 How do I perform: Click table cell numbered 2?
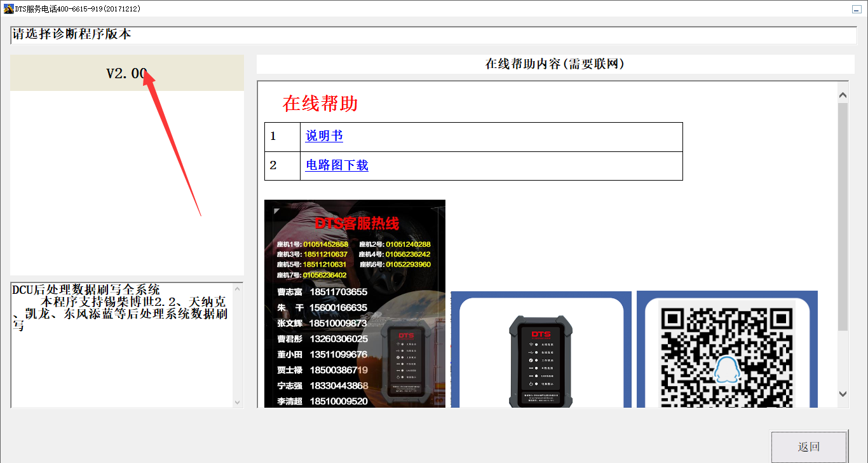(282, 166)
